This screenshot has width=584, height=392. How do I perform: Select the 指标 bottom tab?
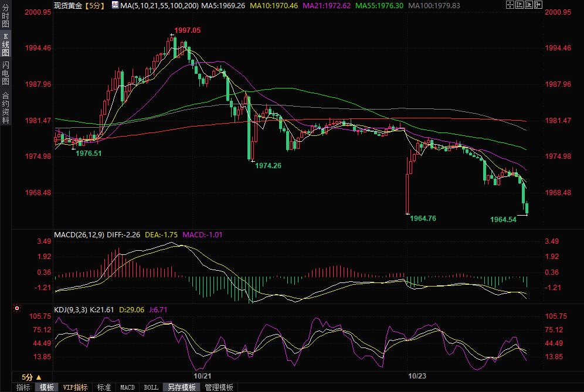click(x=23, y=387)
